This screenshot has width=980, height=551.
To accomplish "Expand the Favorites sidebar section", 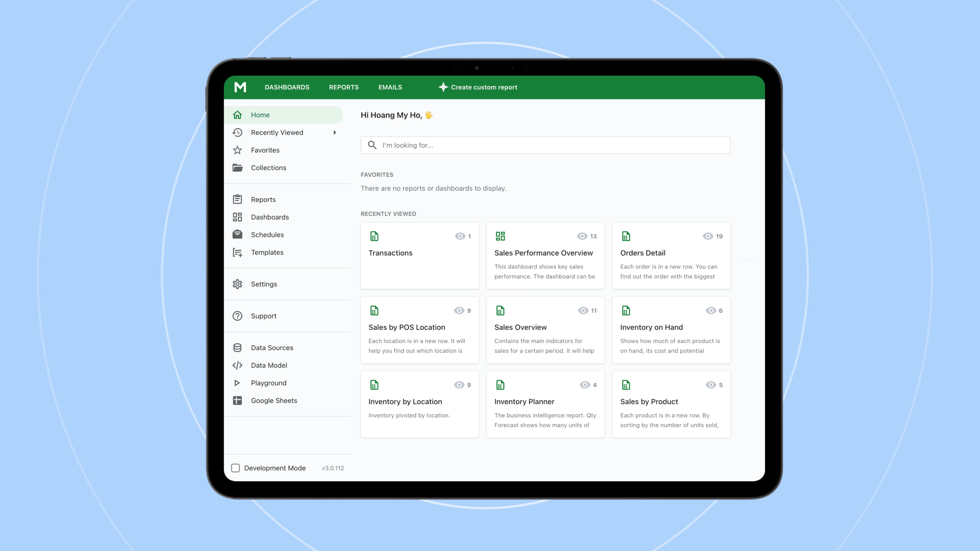I will pos(264,149).
